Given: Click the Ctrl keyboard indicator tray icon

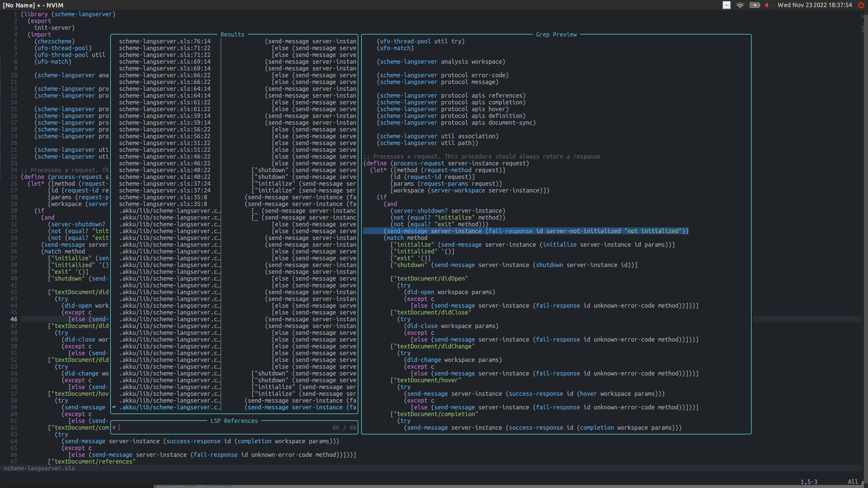Looking at the screenshot, I should 726,5.
